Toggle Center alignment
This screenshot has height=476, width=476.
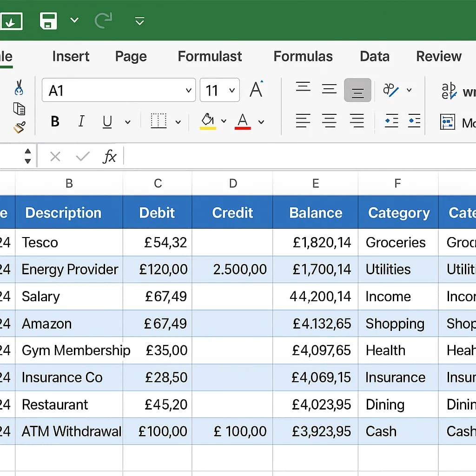(x=330, y=120)
